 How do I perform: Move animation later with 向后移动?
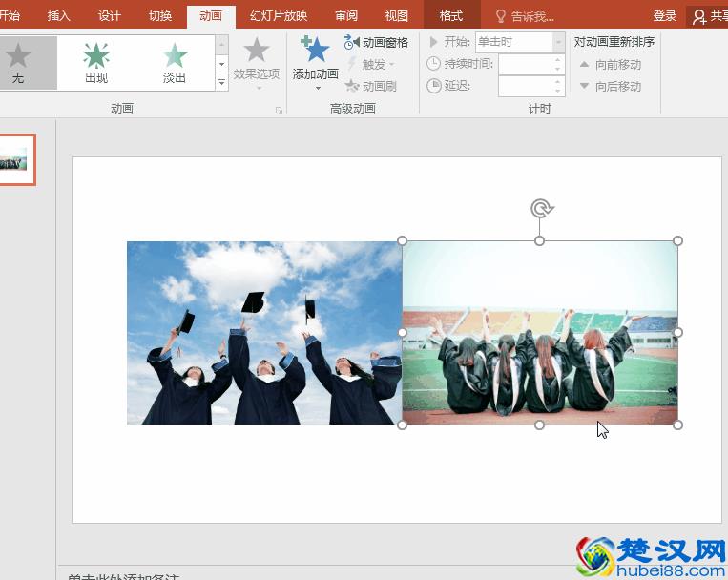611,87
